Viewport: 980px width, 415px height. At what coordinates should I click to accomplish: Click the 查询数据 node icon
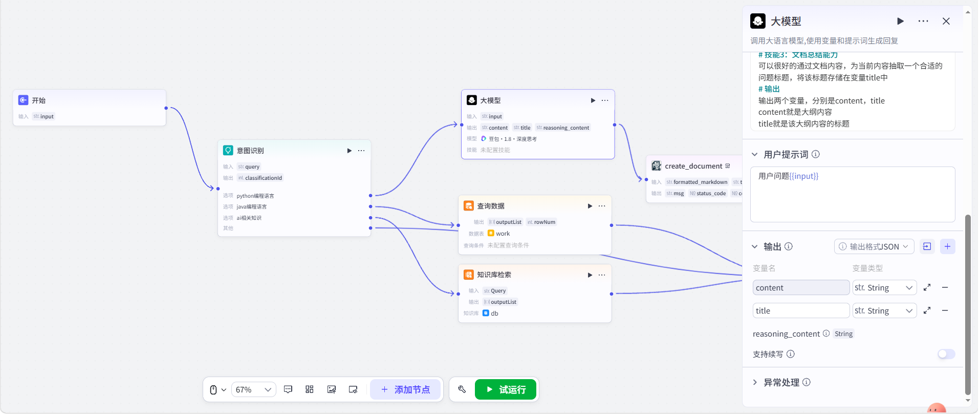tap(469, 205)
